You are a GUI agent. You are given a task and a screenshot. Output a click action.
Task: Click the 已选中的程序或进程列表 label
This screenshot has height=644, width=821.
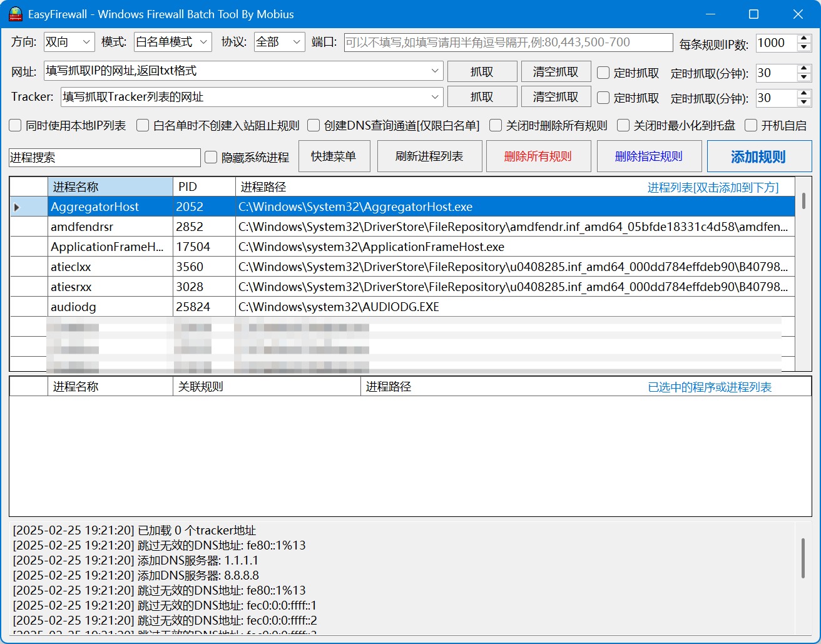710,387
